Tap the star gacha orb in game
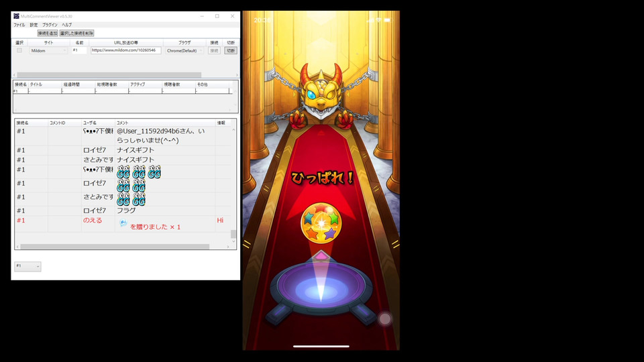This screenshot has height=362, width=644. [321, 222]
